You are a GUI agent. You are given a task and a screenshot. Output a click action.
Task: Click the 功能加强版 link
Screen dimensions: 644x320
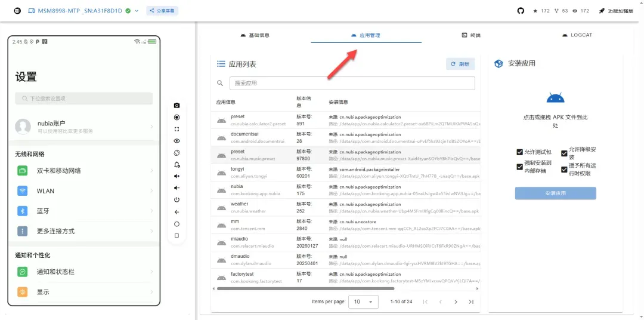pyautogui.click(x=617, y=11)
